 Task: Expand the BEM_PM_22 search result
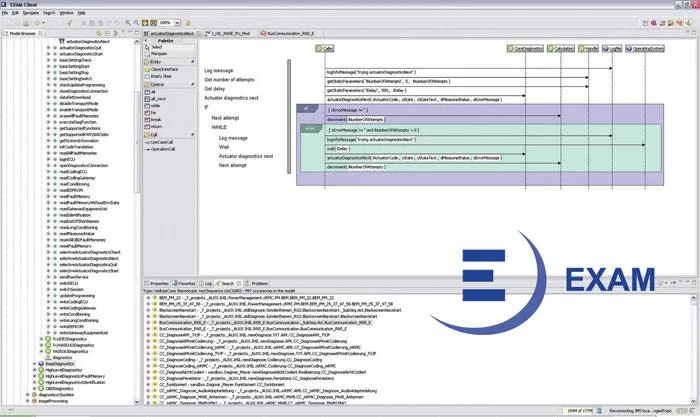[x=148, y=297]
